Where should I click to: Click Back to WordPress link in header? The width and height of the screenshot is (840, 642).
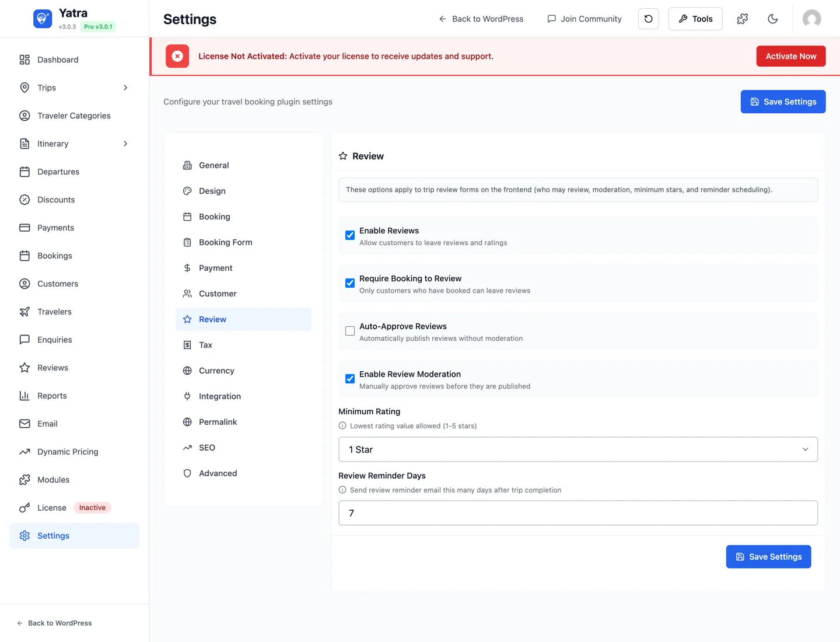[481, 19]
